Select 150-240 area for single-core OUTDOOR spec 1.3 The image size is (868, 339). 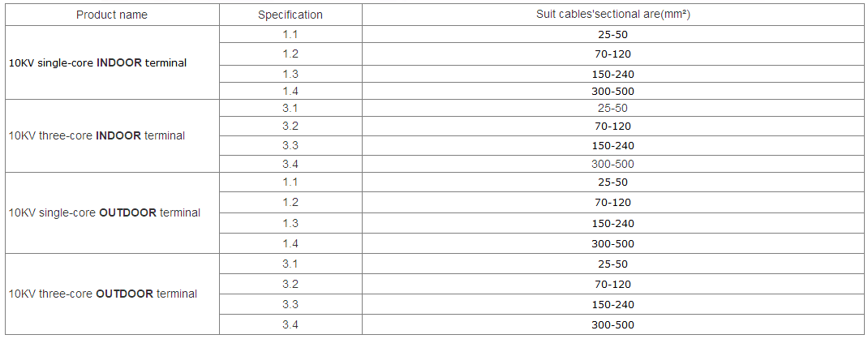coord(612,223)
